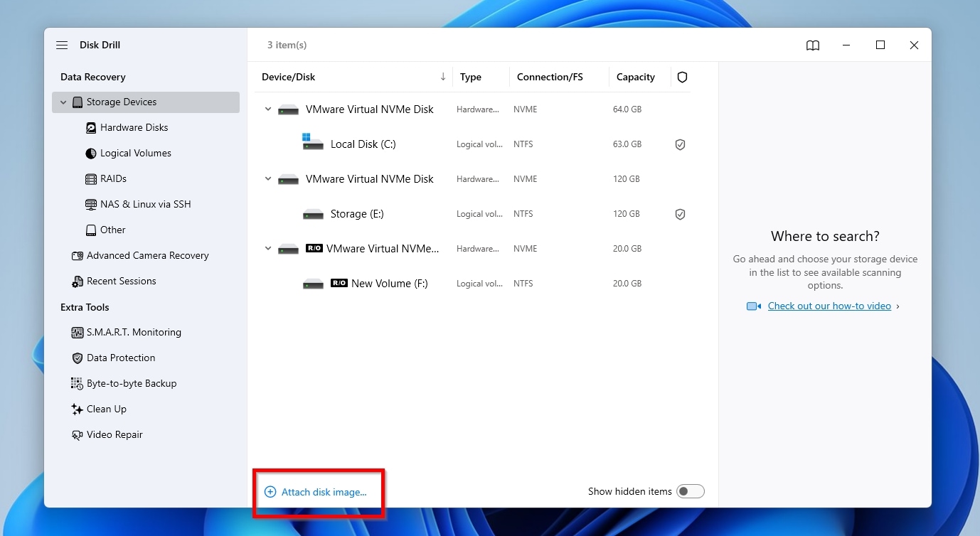This screenshot has width=980, height=536.
Task: Open the Check out our how-to video link
Action: (x=829, y=306)
